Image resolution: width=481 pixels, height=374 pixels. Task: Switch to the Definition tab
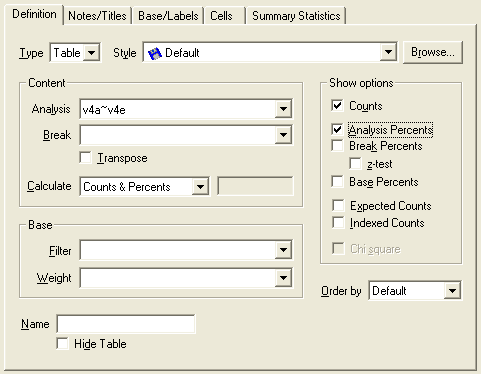click(34, 14)
